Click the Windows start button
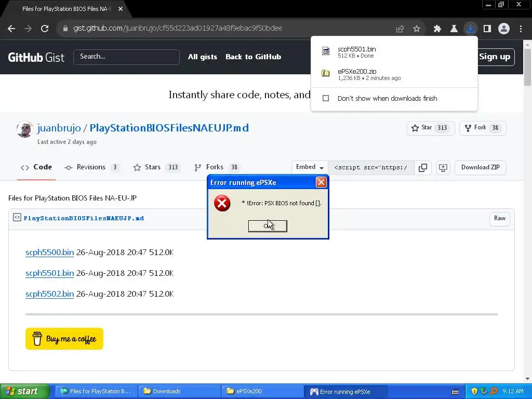Screen dimensions: 532x399 (25, 391)
